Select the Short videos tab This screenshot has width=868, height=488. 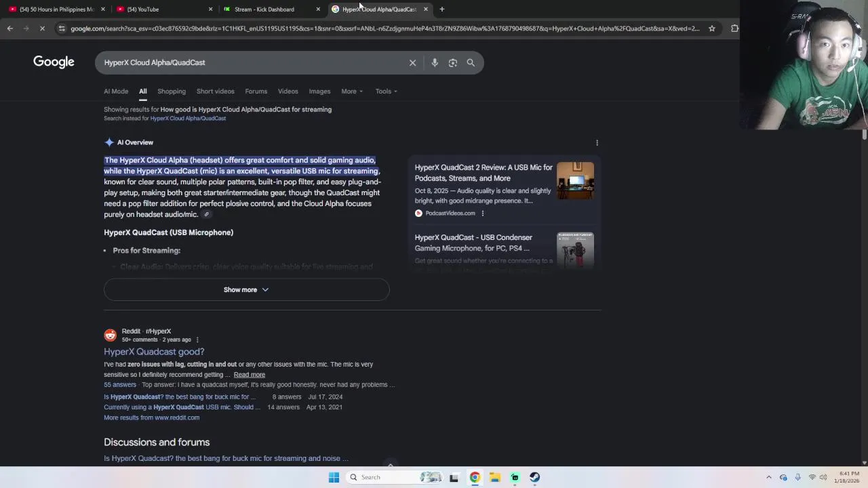tap(215, 91)
